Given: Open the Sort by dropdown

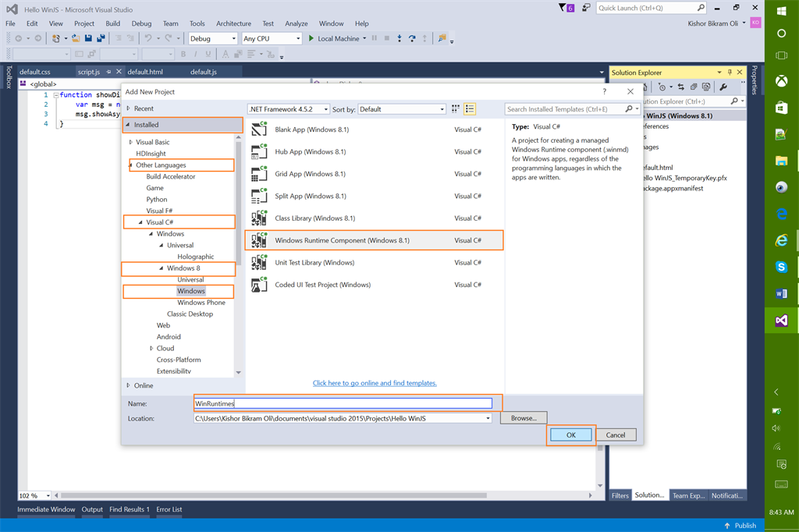Looking at the screenshot, I should point(403,109).
